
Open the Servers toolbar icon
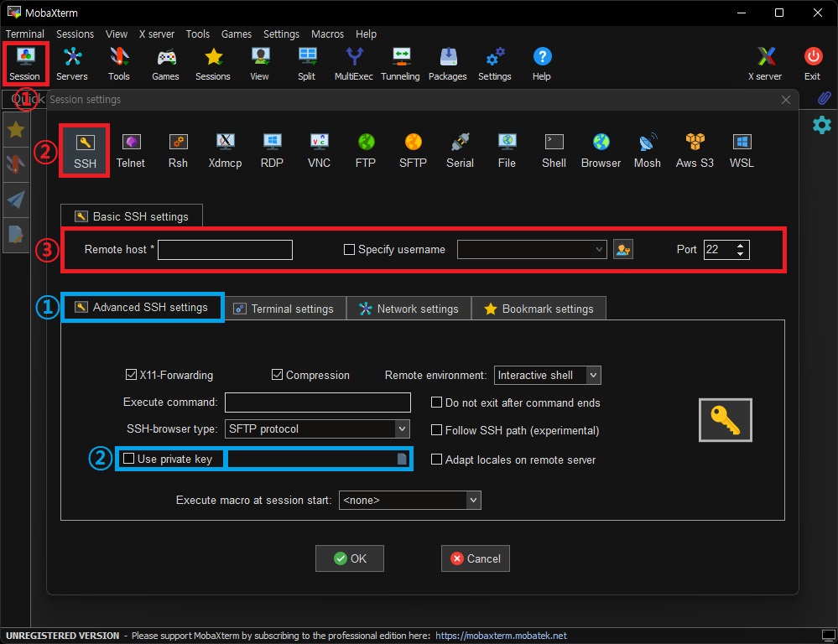pos(72,64)
